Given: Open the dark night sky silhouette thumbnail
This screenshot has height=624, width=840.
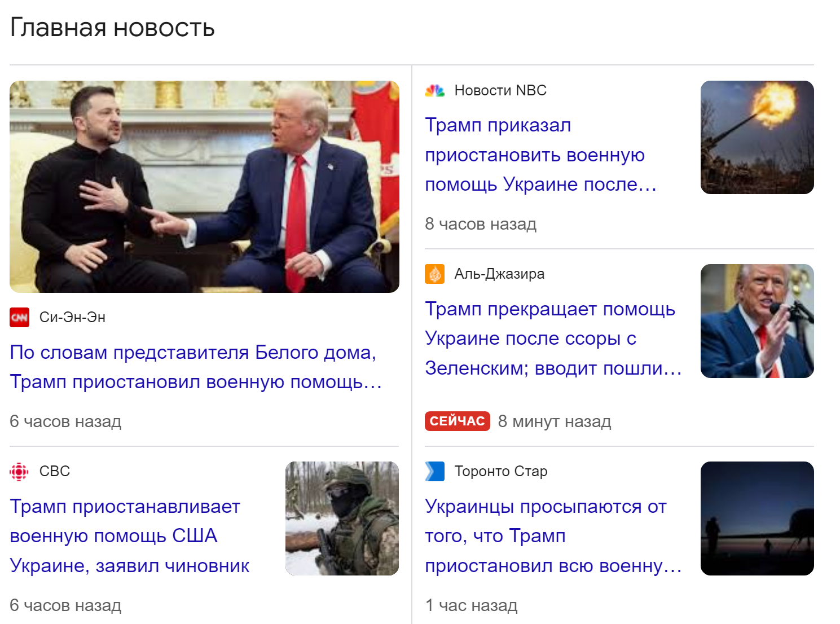Looking at the screenshot, I should coord(757,518).
